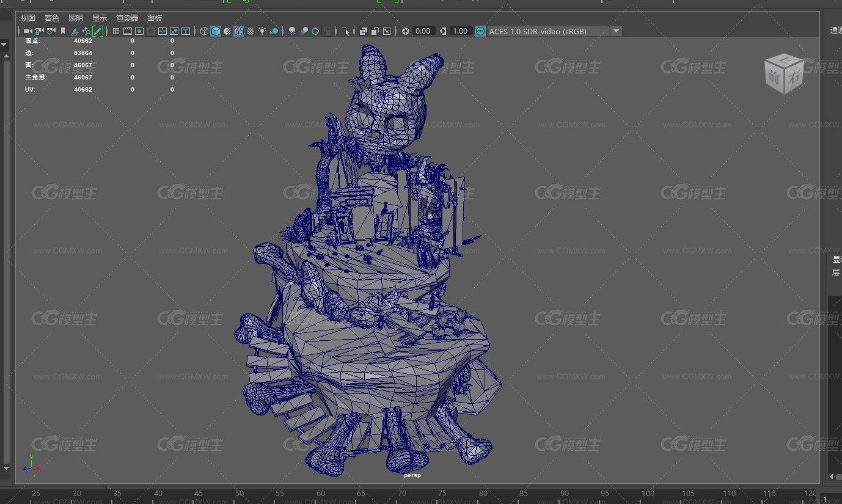The image size is (842, 504).
Task: Click the Lock Camera icon
Action: [x=39, y=31]
